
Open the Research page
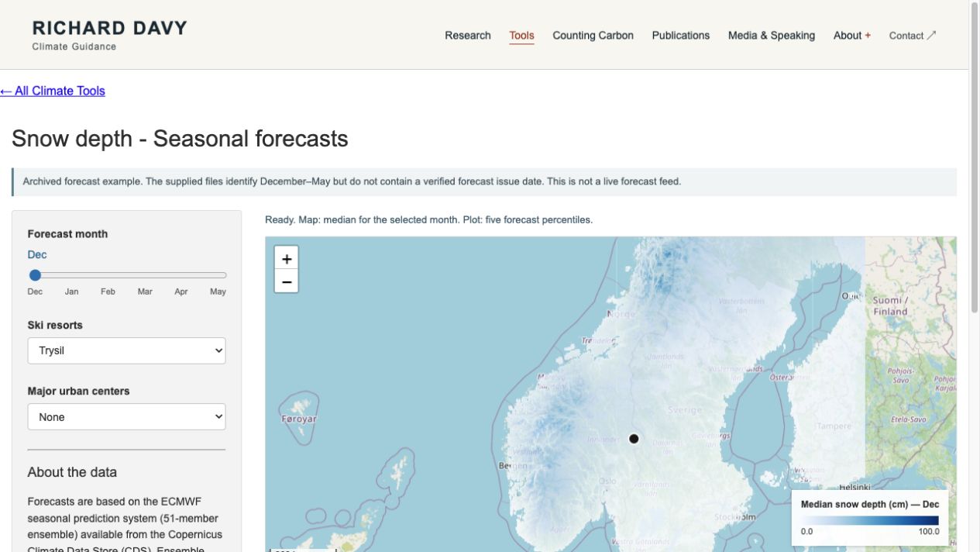pos(468,36)
